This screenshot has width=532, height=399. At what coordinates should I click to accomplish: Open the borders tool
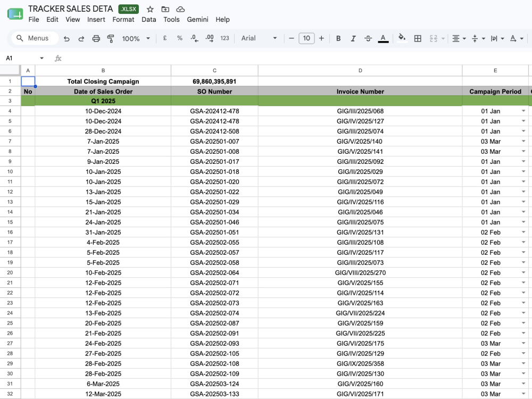pos(418,38)
